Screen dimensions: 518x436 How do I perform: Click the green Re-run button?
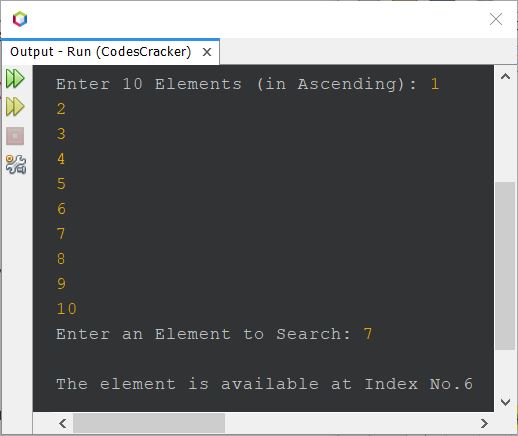pyautogui.click(x=15, y=79)
